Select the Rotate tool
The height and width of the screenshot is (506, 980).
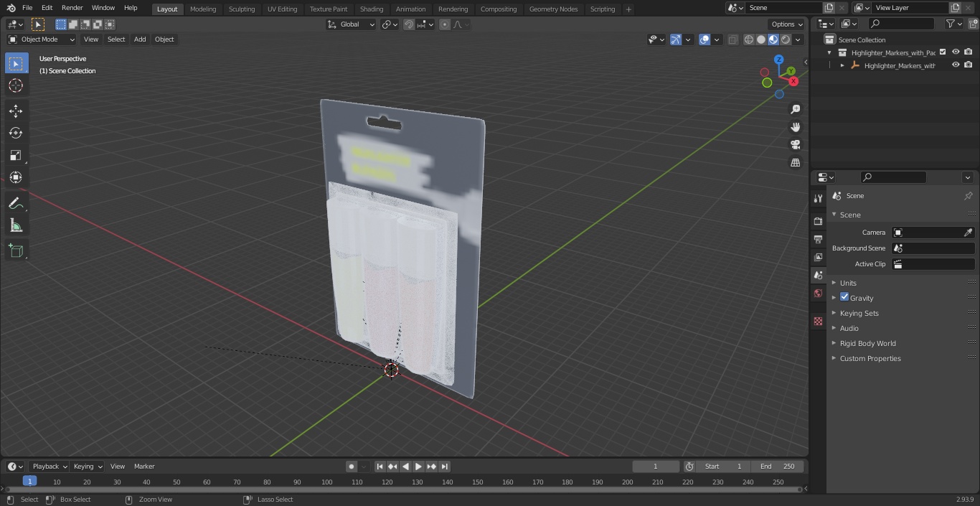point(16,133)
